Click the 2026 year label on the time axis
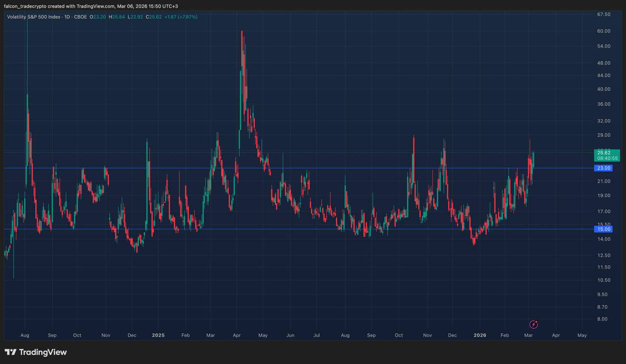This screenshot has height=364, width=626. [480, 336]
